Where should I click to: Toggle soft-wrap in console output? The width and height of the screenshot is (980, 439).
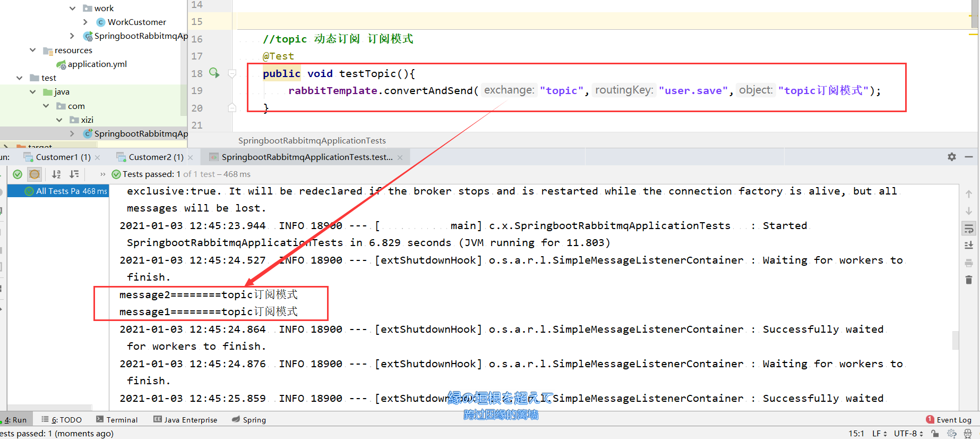click(969, 229)
